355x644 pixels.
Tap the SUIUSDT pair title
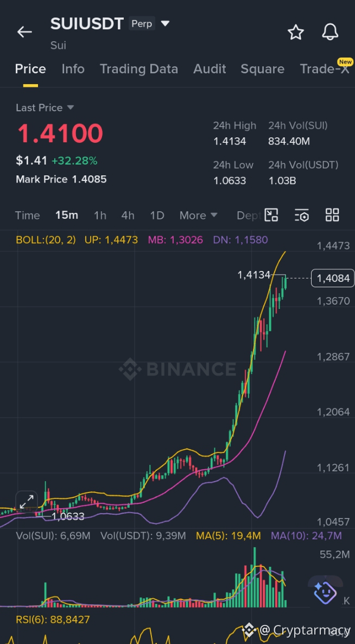tap(87, 24)
